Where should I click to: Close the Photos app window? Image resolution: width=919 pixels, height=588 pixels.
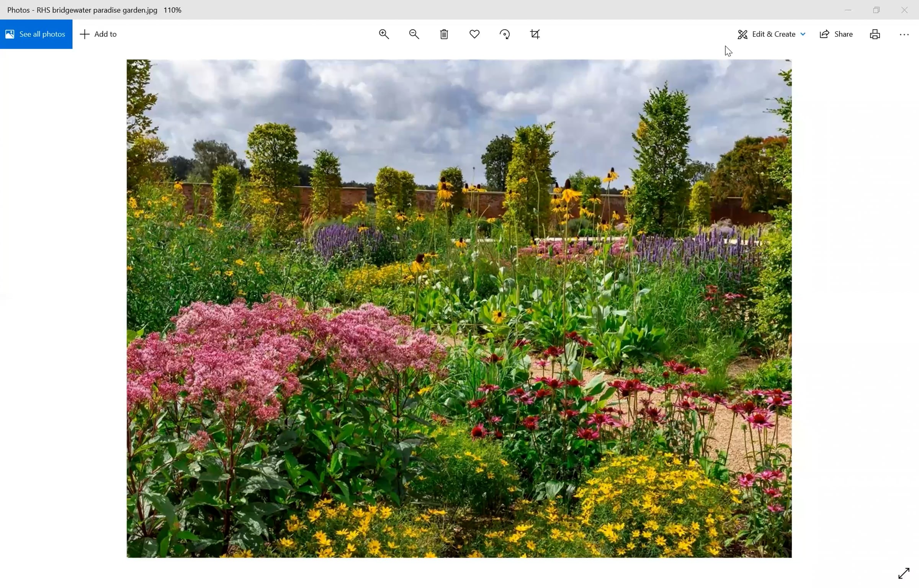pos(904,10)
